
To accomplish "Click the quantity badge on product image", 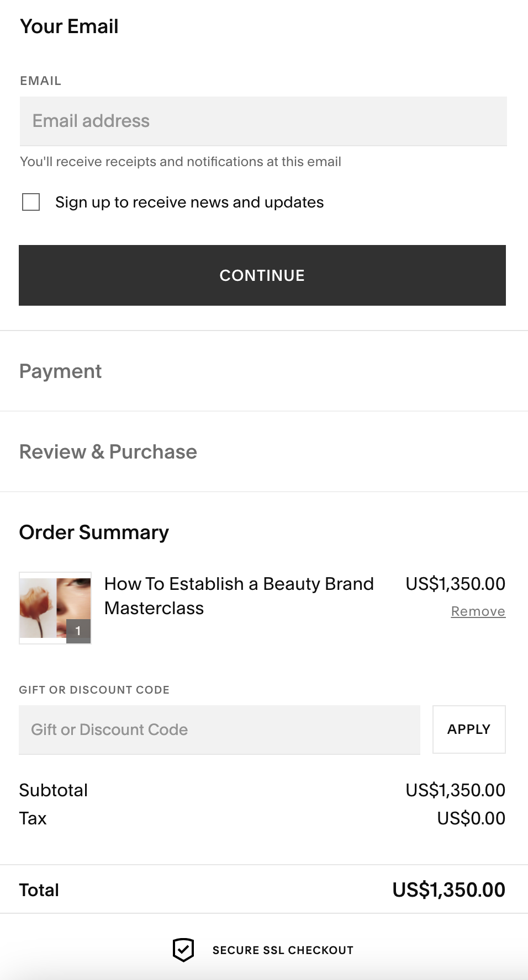I will point(78,631).
